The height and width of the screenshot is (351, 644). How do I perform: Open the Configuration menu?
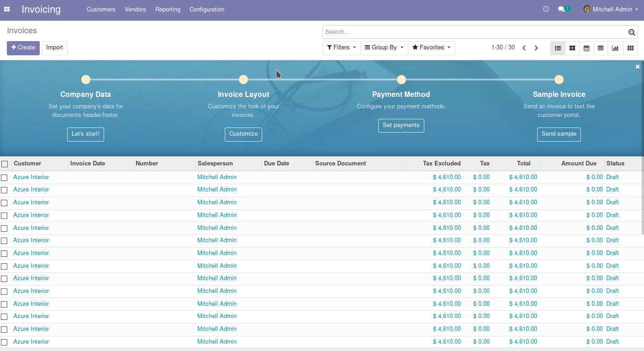tap(206, 9)
